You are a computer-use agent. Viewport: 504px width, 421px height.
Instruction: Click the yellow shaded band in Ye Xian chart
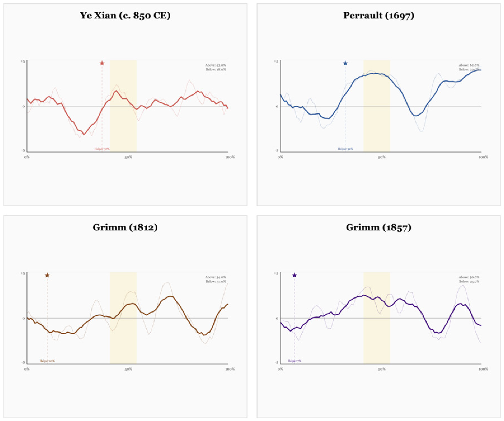(x=123, y=129)
